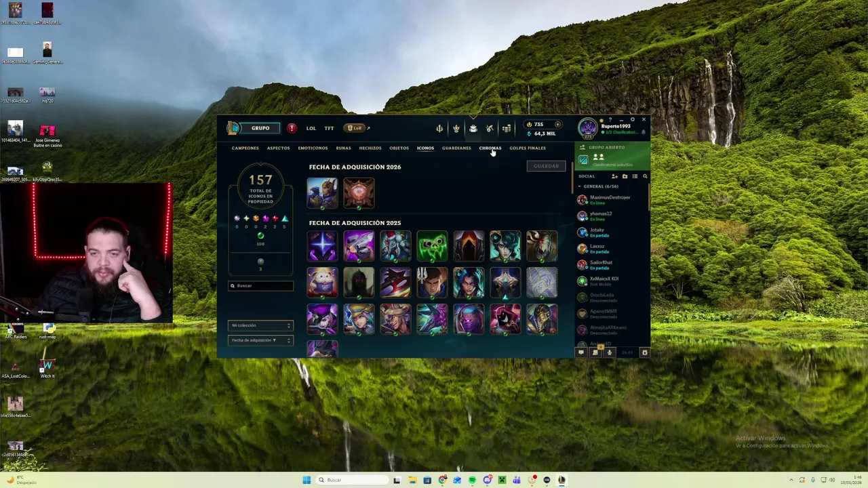Click the add currency plus button

point(557,124)
